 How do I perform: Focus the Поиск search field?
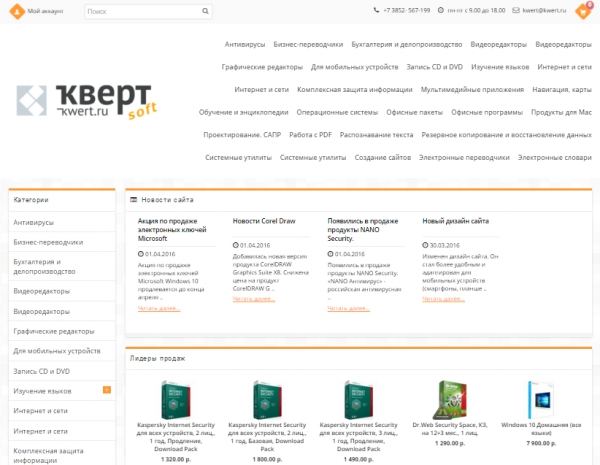click(148, 11)
